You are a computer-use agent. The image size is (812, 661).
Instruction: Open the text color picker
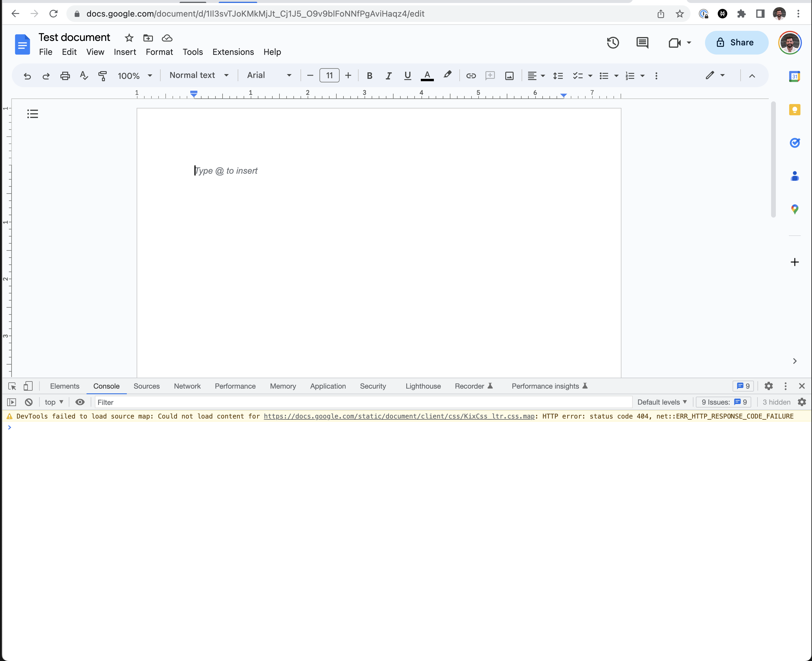[x=427, y=75]
